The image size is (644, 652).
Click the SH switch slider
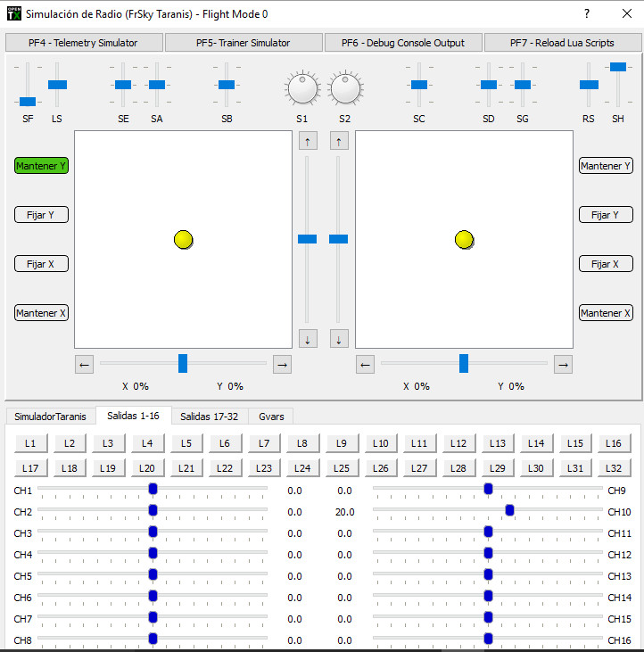pos(618,68)
